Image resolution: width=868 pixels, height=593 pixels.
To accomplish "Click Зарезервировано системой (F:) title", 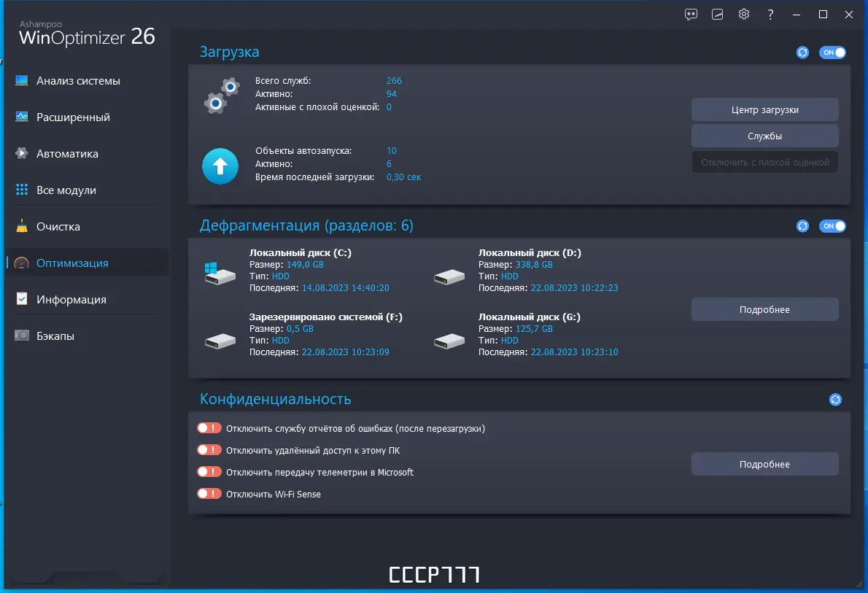I will pyautogui.click(x=325, y=317).
